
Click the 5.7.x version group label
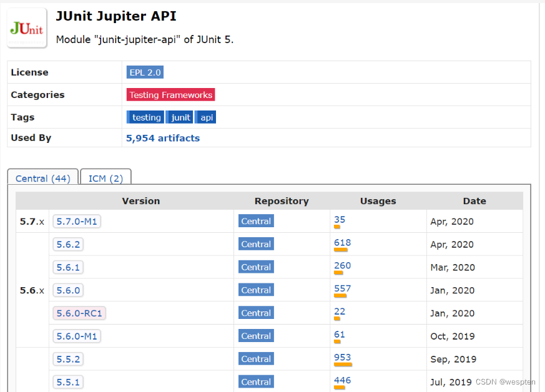click(32, 222)
